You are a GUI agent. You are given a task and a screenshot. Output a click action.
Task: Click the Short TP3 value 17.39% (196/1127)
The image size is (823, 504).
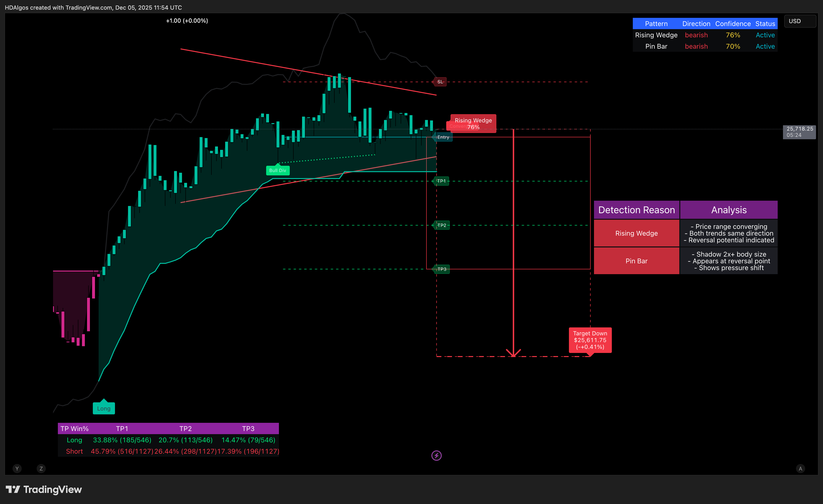click(248, 451)
